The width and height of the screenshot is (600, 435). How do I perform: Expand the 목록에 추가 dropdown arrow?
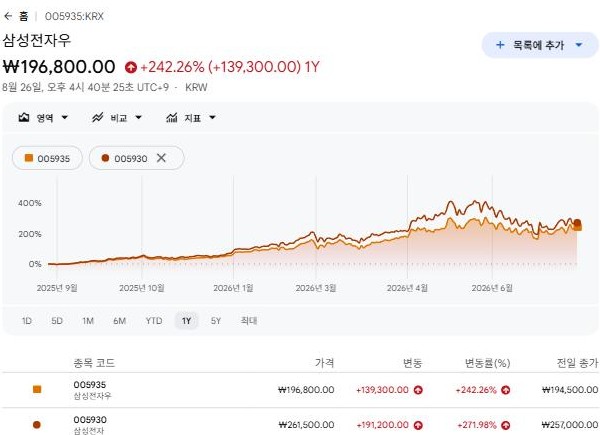579,45
